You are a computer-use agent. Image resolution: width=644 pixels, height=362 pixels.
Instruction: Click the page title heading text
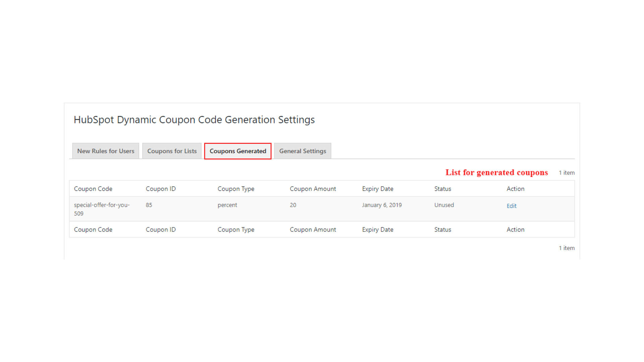click(x=194, y=120)
